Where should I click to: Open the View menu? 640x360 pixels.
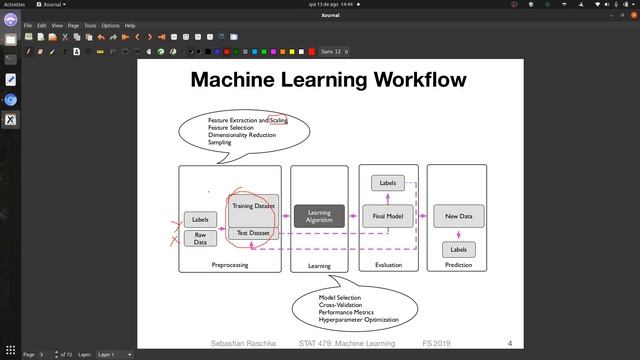coord(57,25)
